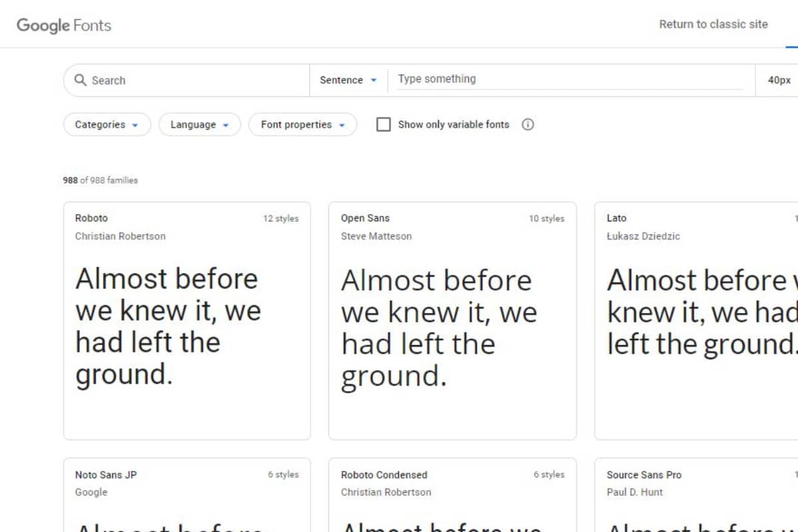This screenshot has width=798, height=532.
Task: Open the Roboto font card
Action: pos(187,321)
